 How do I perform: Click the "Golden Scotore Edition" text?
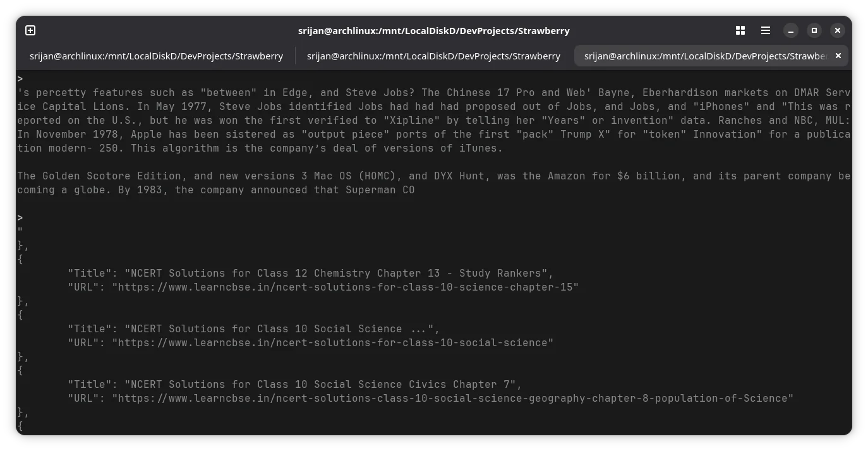[111, 176]
